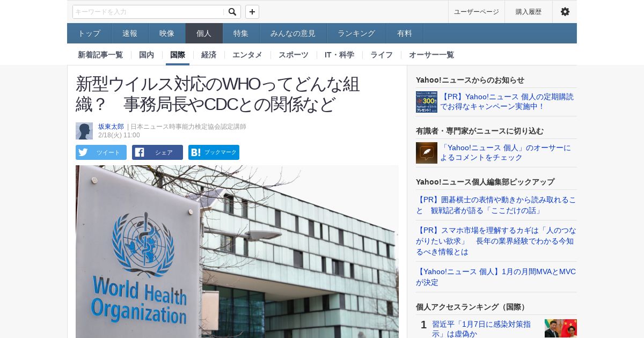Click the Twitter bird ツイート button

(x=101, y=152)
